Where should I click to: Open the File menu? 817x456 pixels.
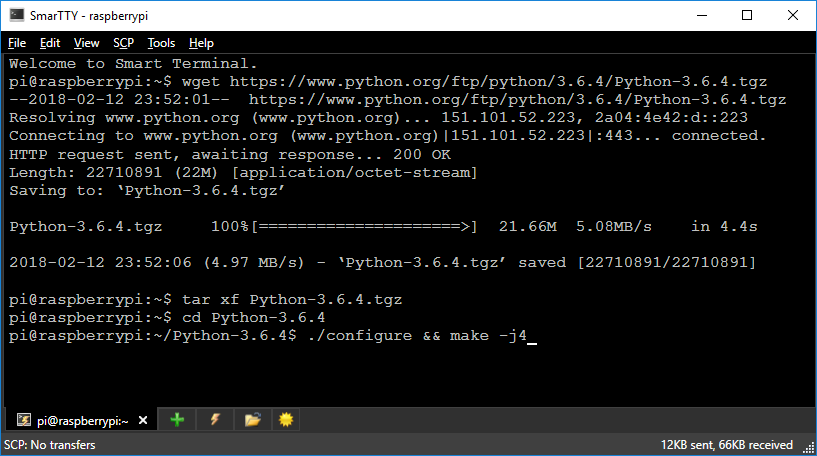[x=17, y=43]
